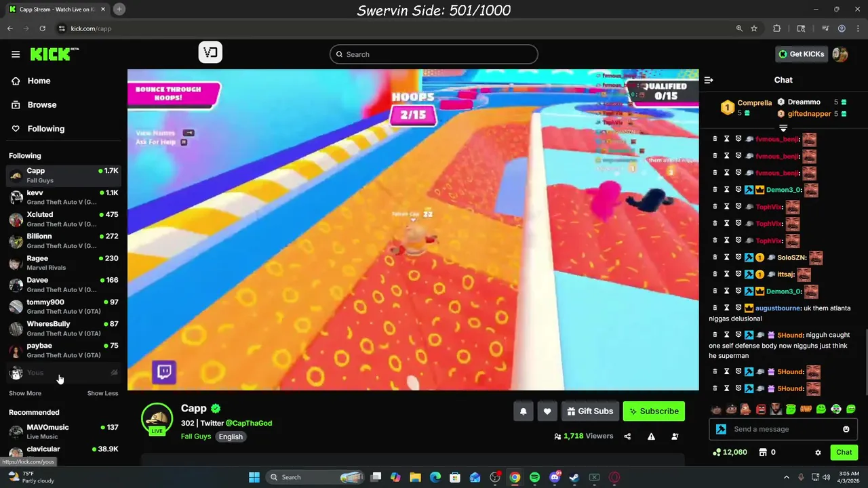868x488 pixels.
Task: Click the Get KICKs button
Action: (x=802, y=54)
